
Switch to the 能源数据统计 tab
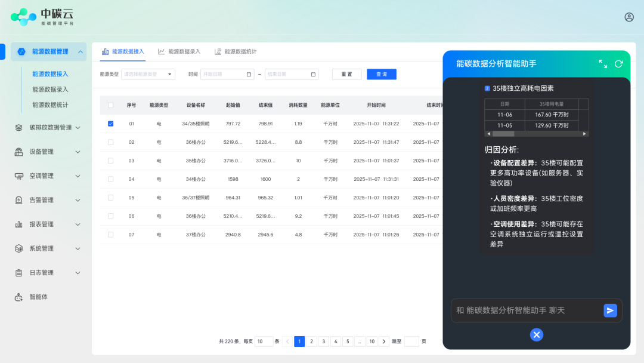point(236,52)
